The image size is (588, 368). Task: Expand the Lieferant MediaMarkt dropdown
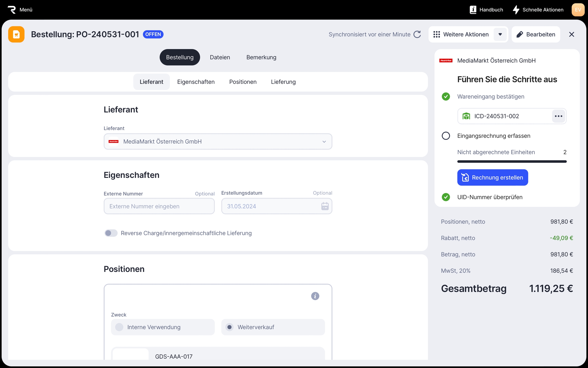tap(324, 142)
